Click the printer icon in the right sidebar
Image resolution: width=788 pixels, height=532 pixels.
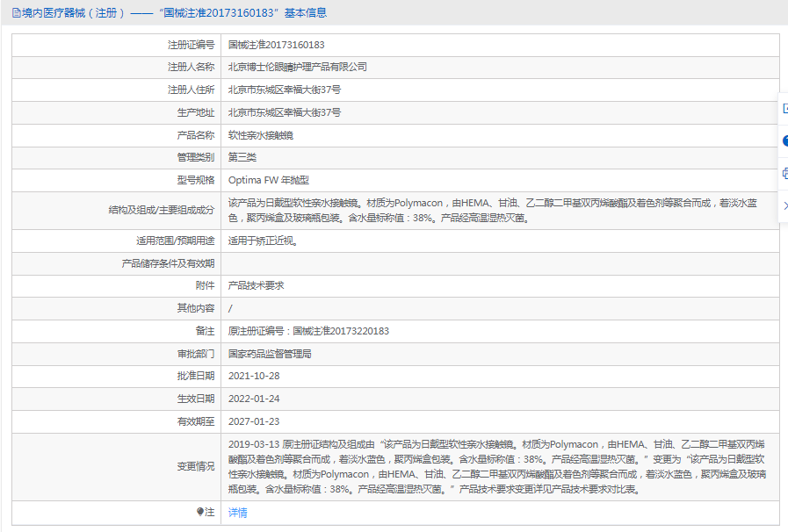point(784,173)
